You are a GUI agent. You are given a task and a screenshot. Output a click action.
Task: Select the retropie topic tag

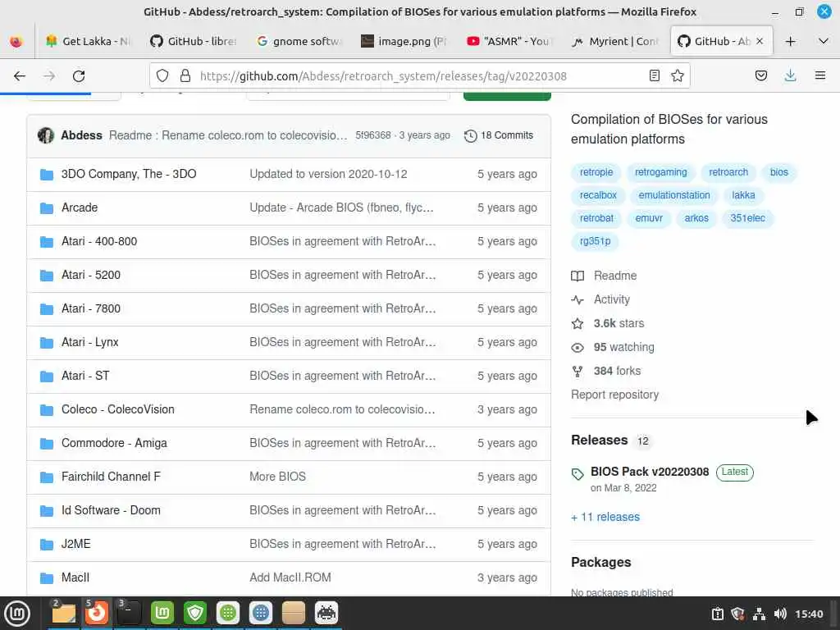(596, 172)
